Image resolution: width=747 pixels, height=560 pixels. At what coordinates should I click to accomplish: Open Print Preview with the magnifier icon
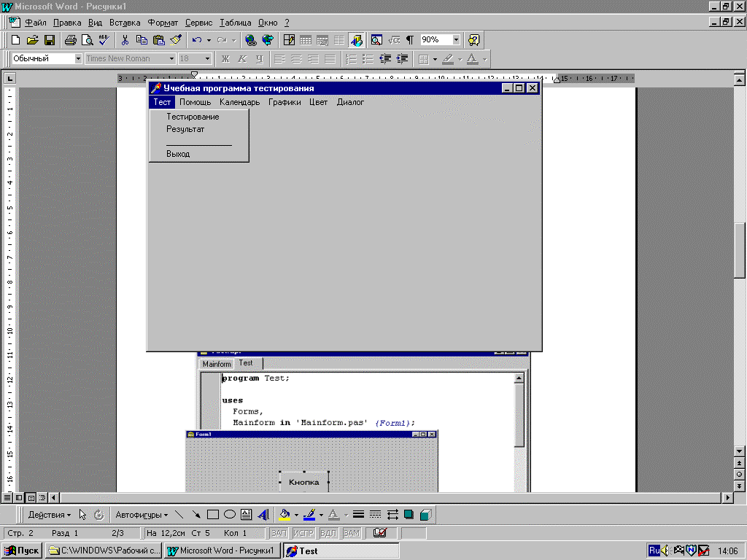88,41
